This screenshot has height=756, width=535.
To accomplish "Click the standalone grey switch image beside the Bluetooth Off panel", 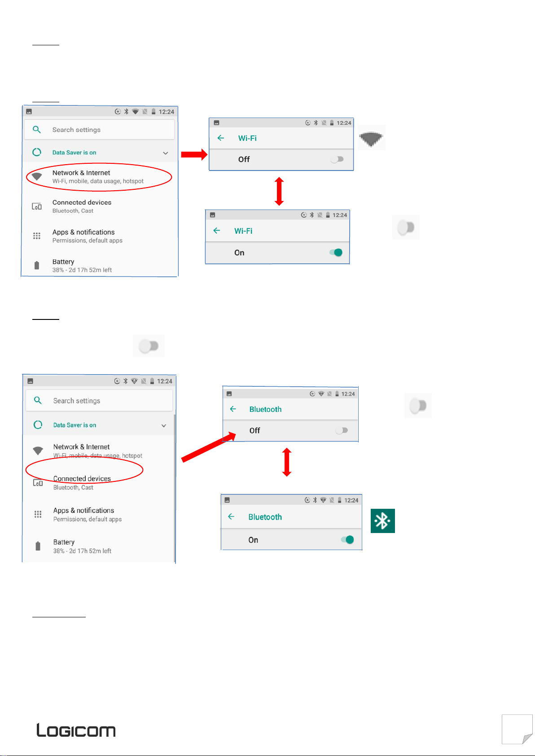I will [x=418, y=406].
